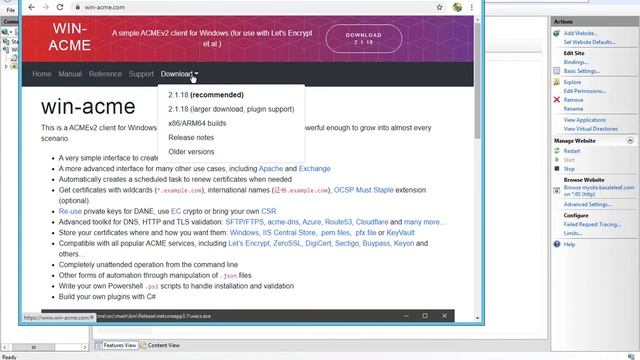
Task: Open the acme-dns link
Action: pyautogui.click(x=283, y=222)
